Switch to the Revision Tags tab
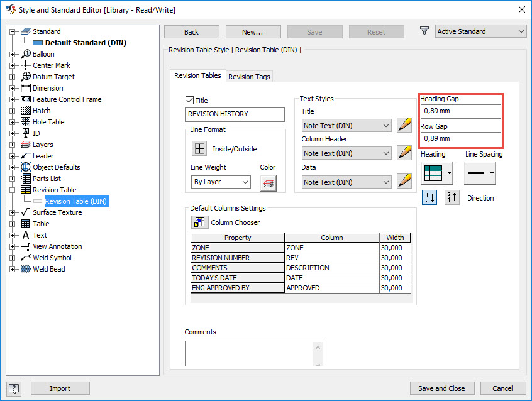This screenshot has width=532, height=401. tap(248, 75)
